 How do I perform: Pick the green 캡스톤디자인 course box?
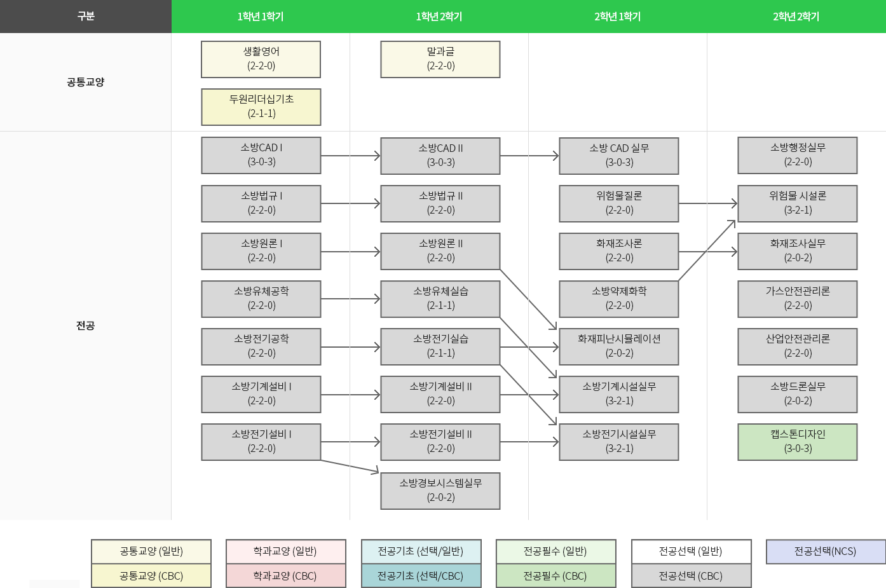tap(798, 442)
